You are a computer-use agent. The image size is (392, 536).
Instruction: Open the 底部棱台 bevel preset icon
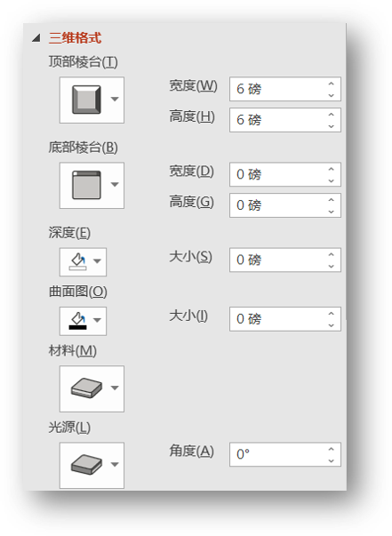coord(86,185)
